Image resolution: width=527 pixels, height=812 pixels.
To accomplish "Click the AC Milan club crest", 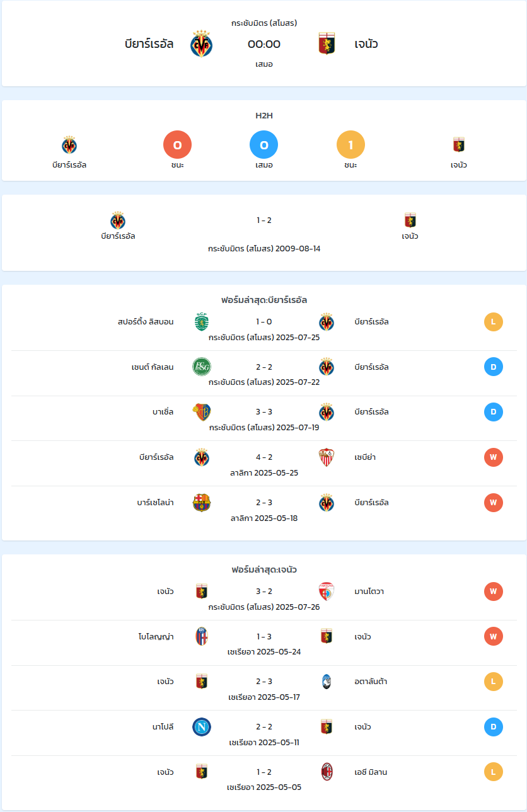I will [x=327, y=772].
